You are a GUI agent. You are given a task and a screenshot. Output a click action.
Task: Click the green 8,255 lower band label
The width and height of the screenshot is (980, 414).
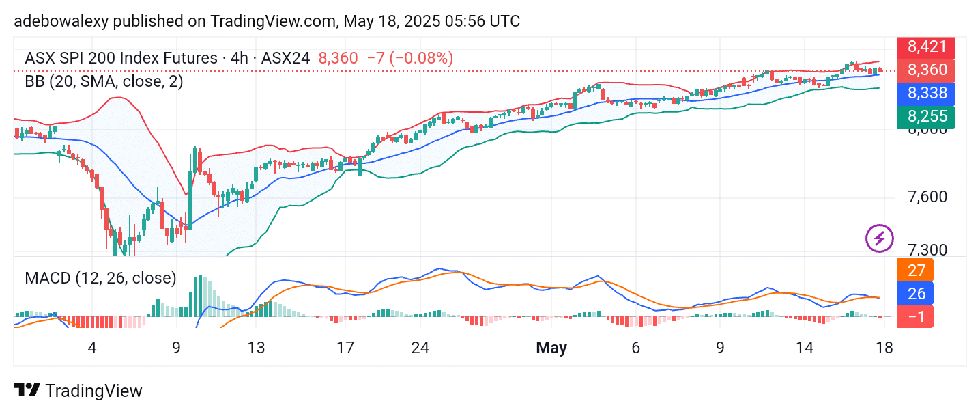pos(927,117)
